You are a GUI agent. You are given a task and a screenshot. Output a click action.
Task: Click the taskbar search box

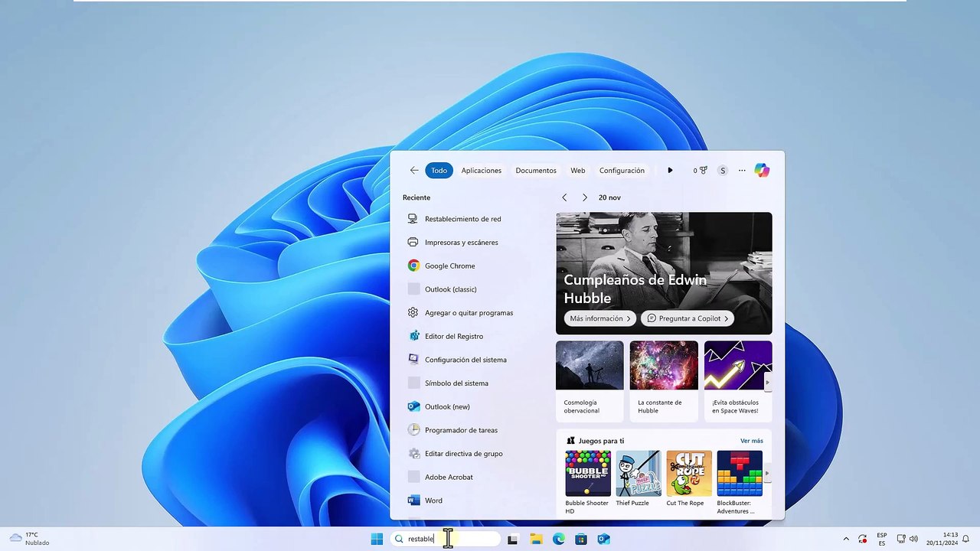446,539
